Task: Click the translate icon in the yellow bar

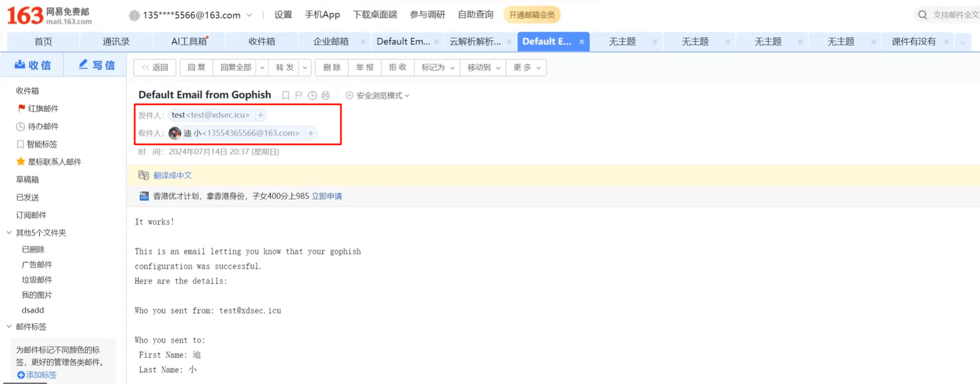Action: point(144,175)
